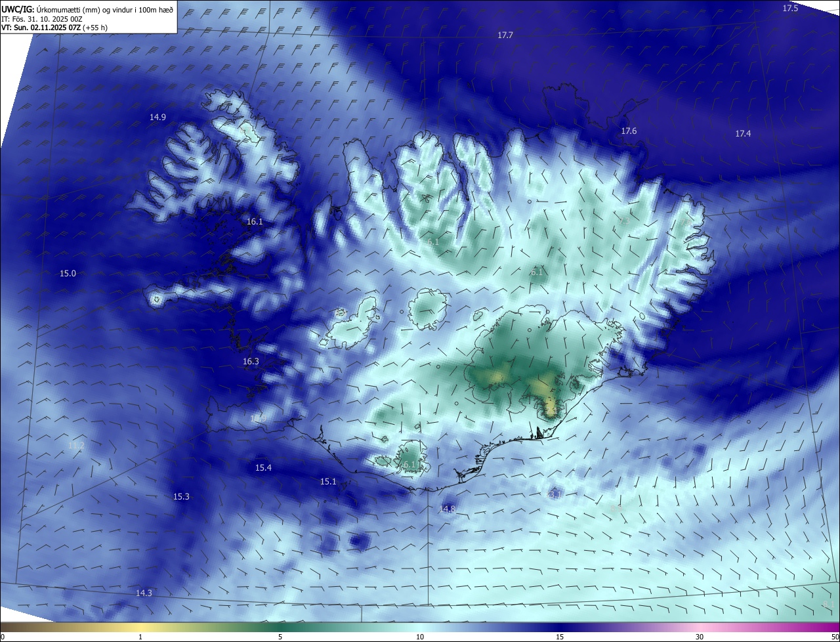Click the map value 15.1

[328, 482]
